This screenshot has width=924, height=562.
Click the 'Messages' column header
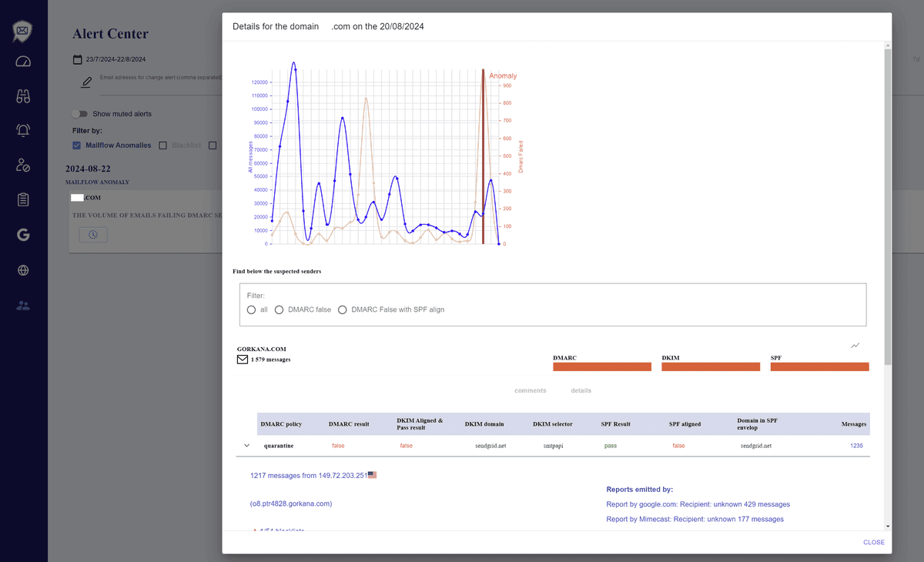(x=854, y=423)
